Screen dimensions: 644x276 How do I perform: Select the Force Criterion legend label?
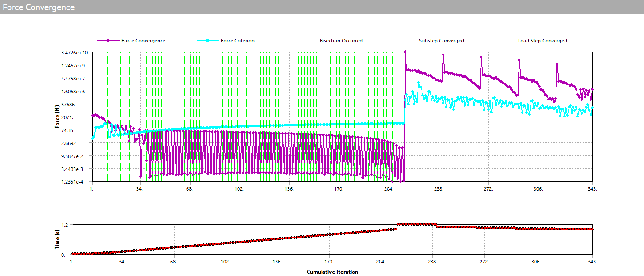[x=237, y=41]
